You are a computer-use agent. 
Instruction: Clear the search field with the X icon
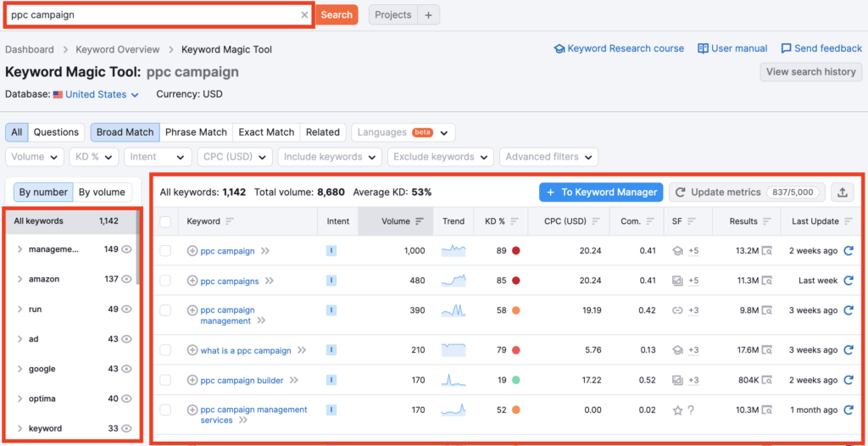coord(304,15)
